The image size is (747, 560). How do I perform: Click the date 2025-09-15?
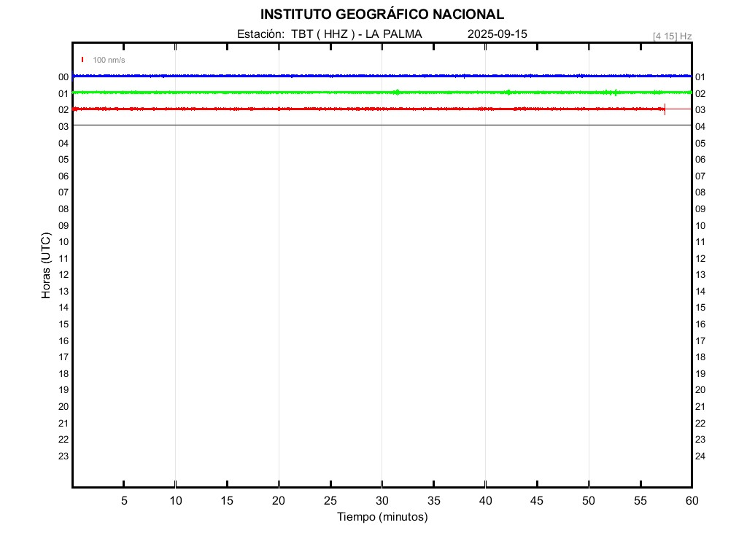click(x=498, y=34)
